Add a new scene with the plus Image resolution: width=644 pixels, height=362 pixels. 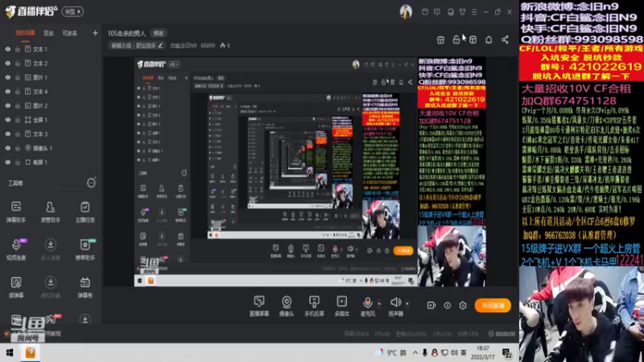tap(95, 33)
